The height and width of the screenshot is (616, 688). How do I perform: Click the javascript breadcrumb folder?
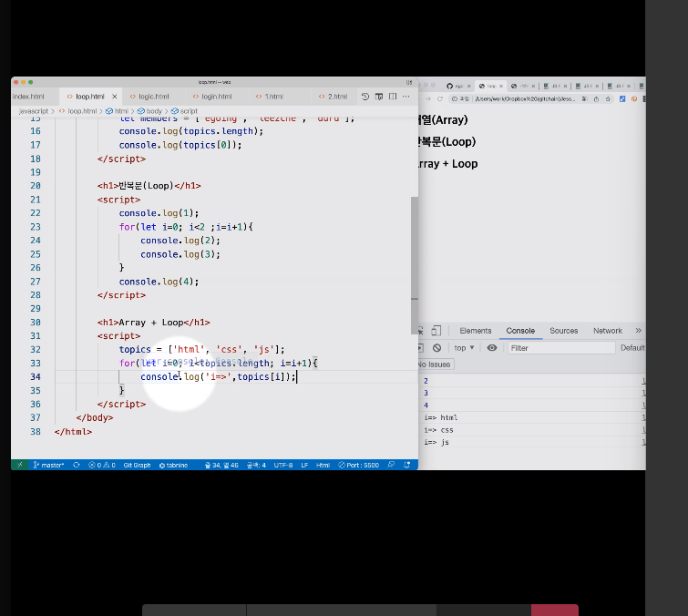coord(34,111)
